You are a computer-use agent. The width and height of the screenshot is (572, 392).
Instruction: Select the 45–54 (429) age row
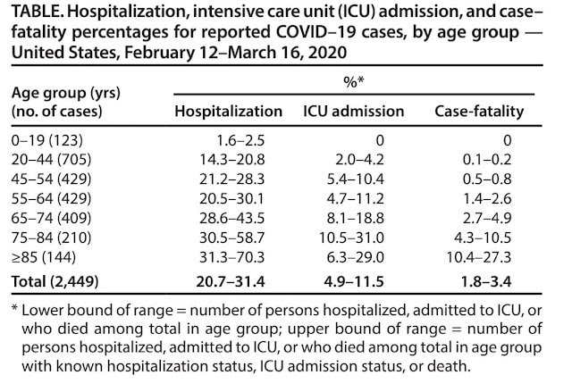(x=276, y=179)
